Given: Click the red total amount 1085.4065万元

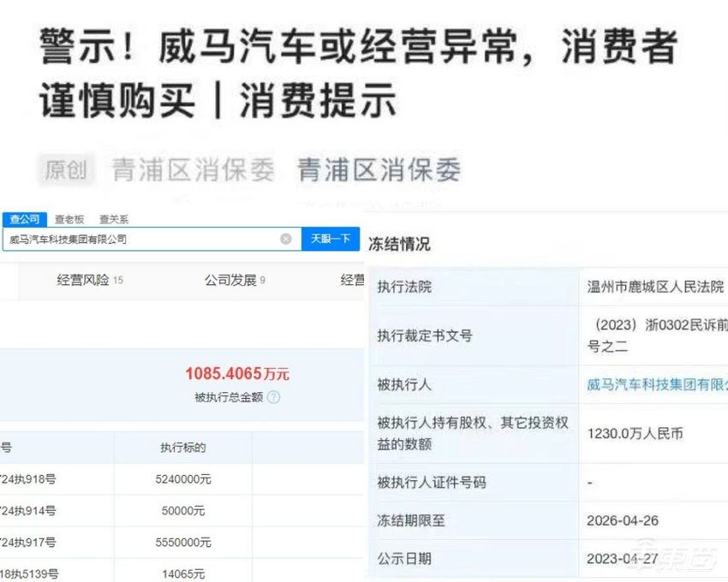Looking at the screenshot, I should pyautogui.click(x=236, y=373).
